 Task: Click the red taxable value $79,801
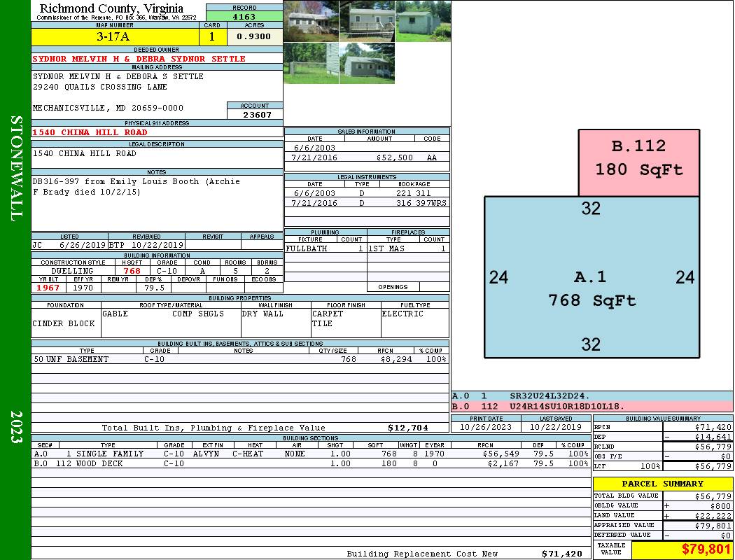(x=706, y=549)
